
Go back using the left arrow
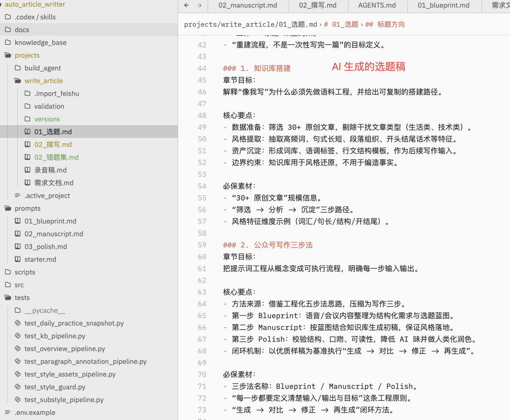[x=187, y=5]
